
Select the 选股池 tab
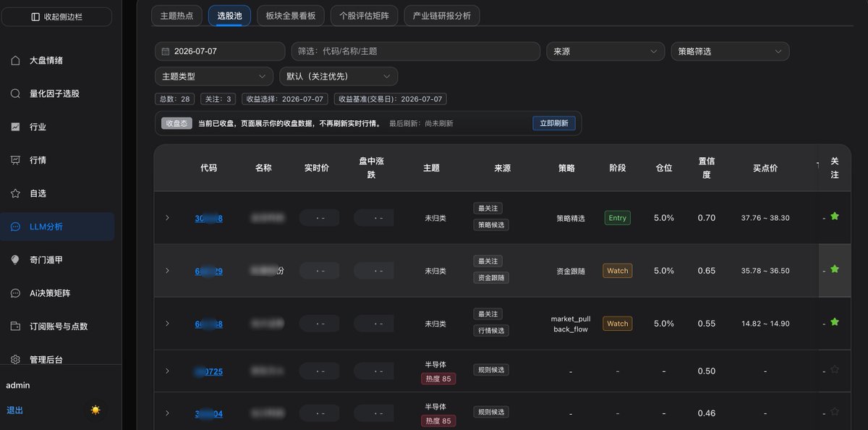(x=229, y=15)
